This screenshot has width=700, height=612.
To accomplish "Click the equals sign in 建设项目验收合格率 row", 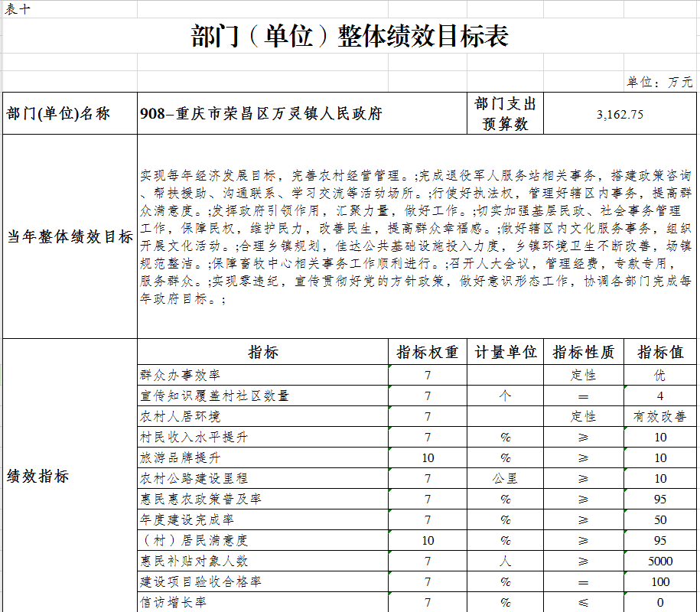I will (584, 582).
